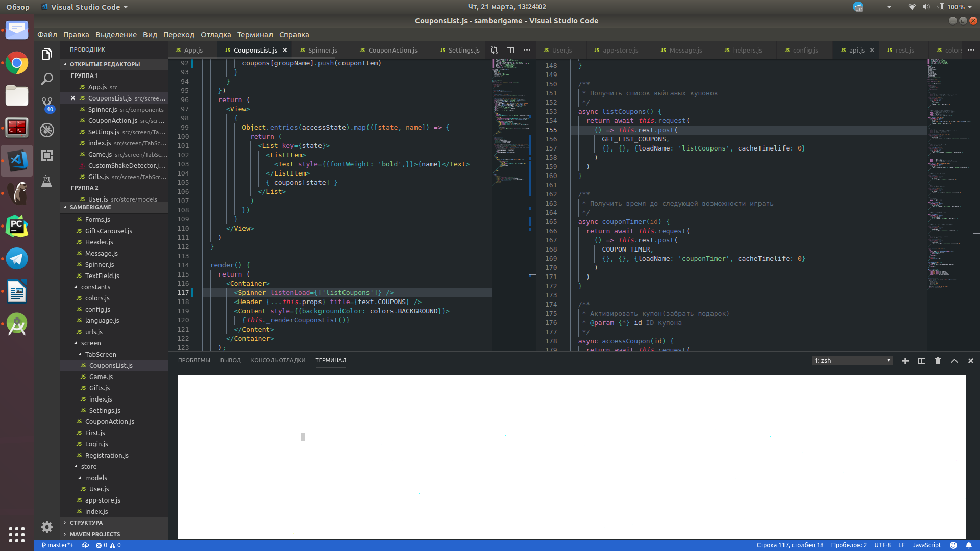Click the master branch indicator in status bar
The width and height of the screenshot is (980, 551).
[x=58, y=545]
